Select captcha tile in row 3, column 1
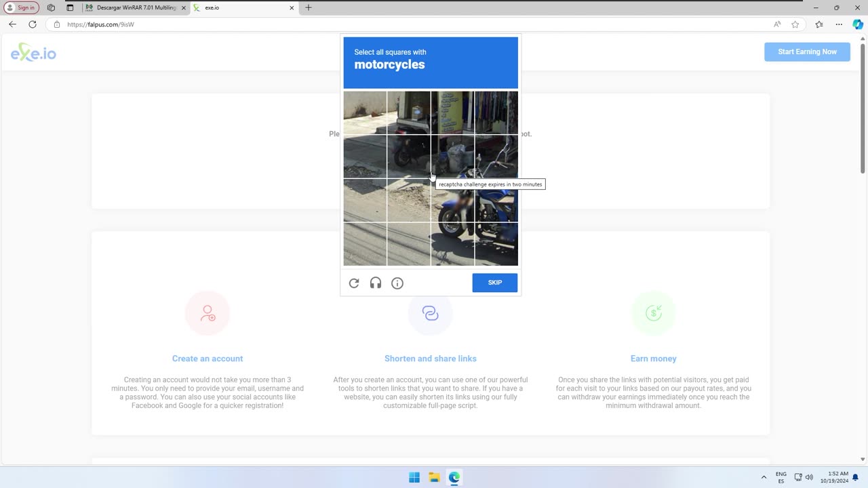868x488 pixels. (x=365, y=200)
